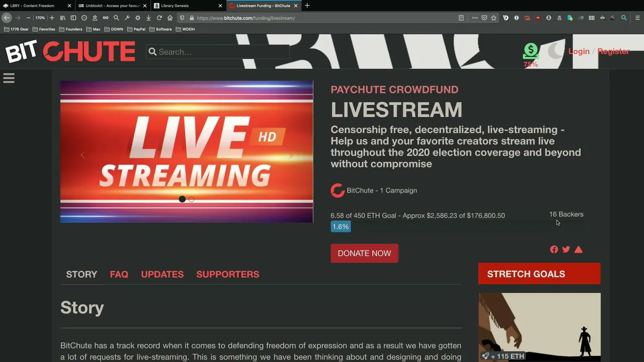Open the Firefox Library icon
The height and width of the screenshot is (362, 644).
click(x=63, y=18)
